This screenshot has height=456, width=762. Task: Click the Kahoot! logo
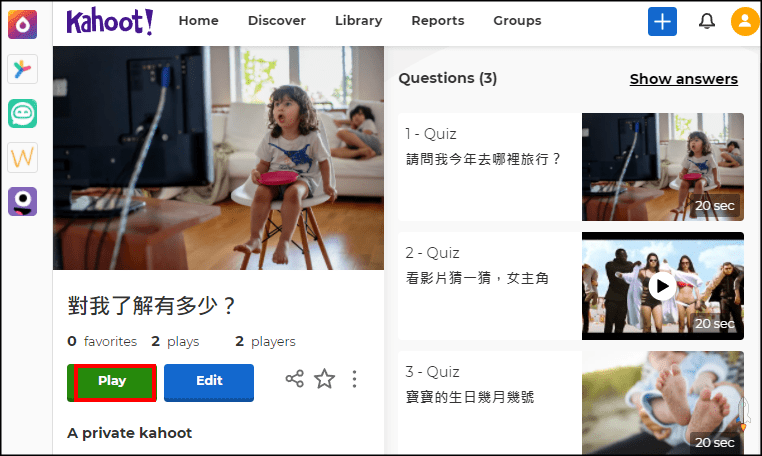point(110,21)
